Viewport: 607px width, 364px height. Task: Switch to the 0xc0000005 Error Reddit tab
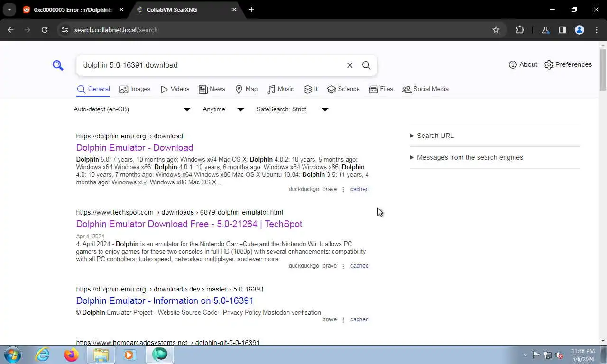[x=72, y=9]
